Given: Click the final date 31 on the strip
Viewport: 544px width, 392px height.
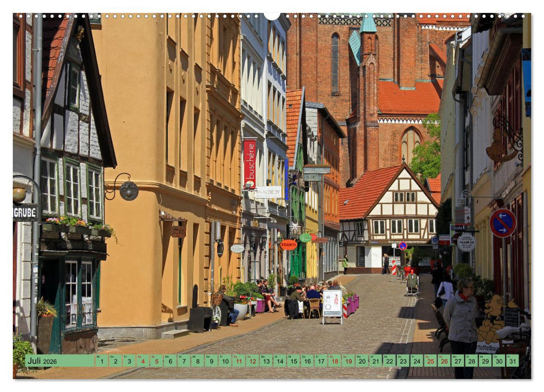Looking at the screenshot, I should pos(513,362).
